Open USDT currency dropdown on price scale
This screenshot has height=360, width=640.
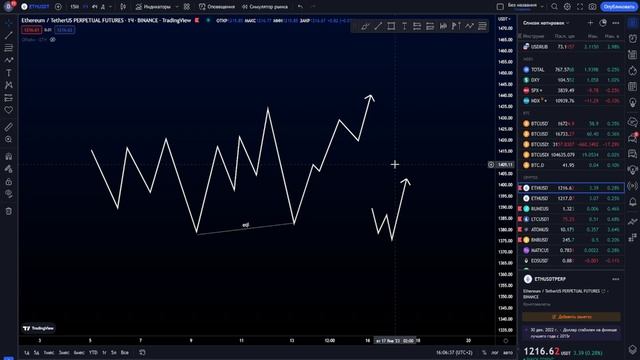(x=504, y=19)
